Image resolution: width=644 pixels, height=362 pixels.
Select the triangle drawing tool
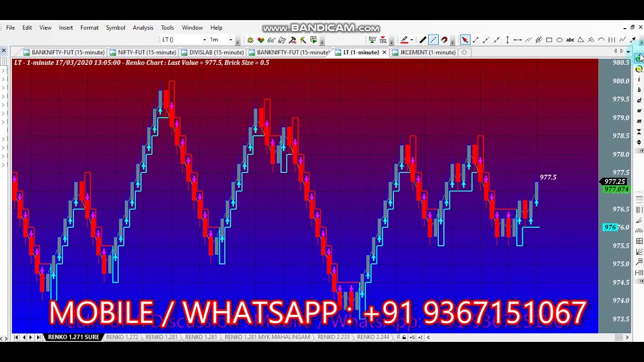pos(581,40)
